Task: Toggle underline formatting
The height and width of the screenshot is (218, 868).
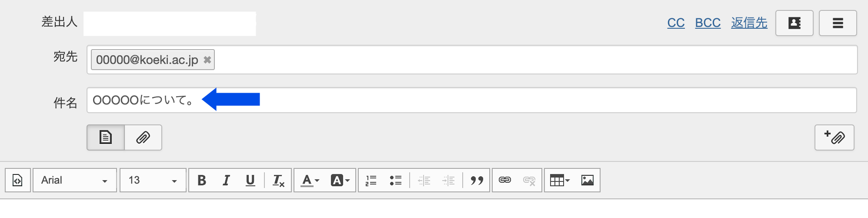Action: [250, 180]
